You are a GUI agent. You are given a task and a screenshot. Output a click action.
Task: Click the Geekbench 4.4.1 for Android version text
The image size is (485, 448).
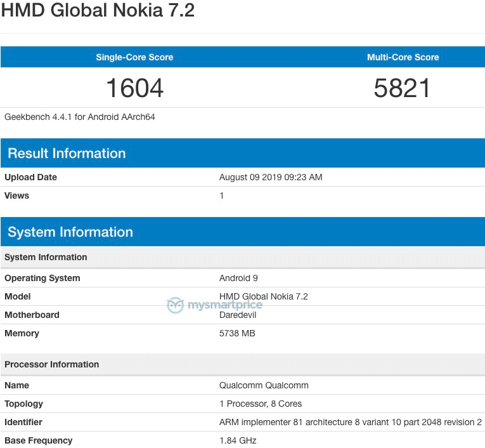point(80,117)
